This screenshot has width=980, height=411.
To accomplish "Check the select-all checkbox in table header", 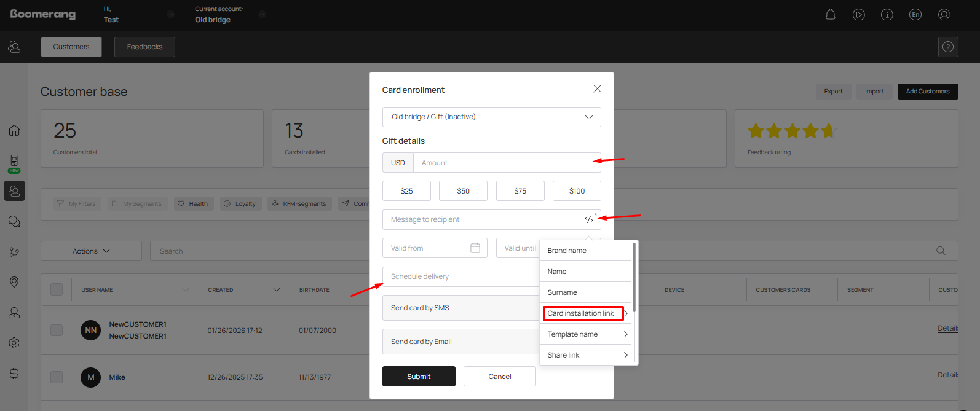I will click(57, 289).
